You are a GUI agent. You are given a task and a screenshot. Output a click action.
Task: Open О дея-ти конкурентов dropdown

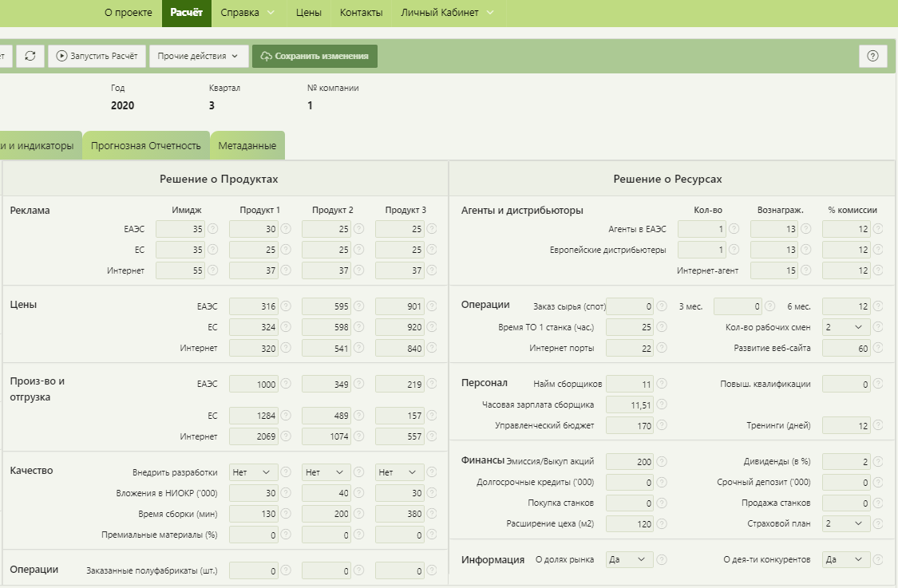[x=846, y=560]
